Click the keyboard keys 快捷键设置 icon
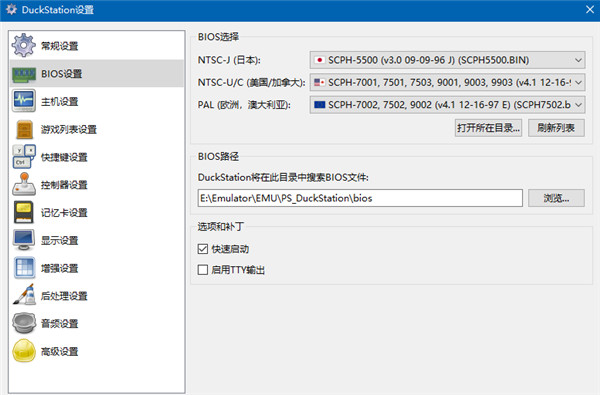The image size is (600, 395). (x=24, y=157)
